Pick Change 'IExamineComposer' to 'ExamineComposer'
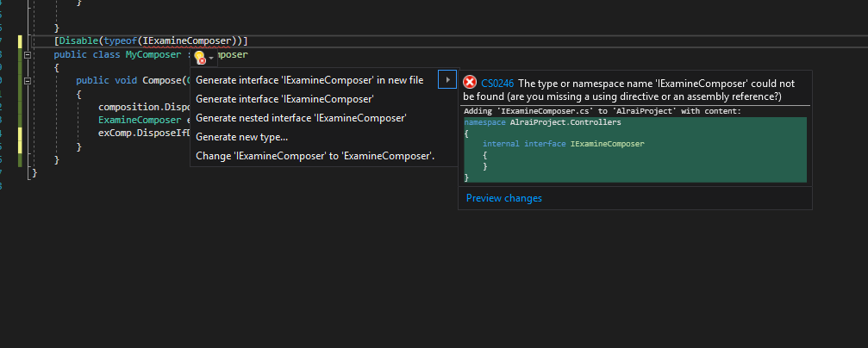This screenshot has height=348, width=868. point(315,156)
